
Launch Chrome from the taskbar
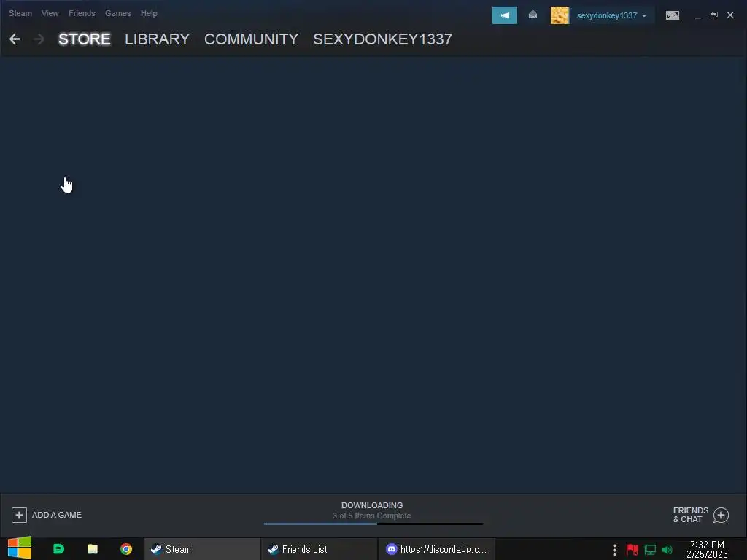click(126, 549)
